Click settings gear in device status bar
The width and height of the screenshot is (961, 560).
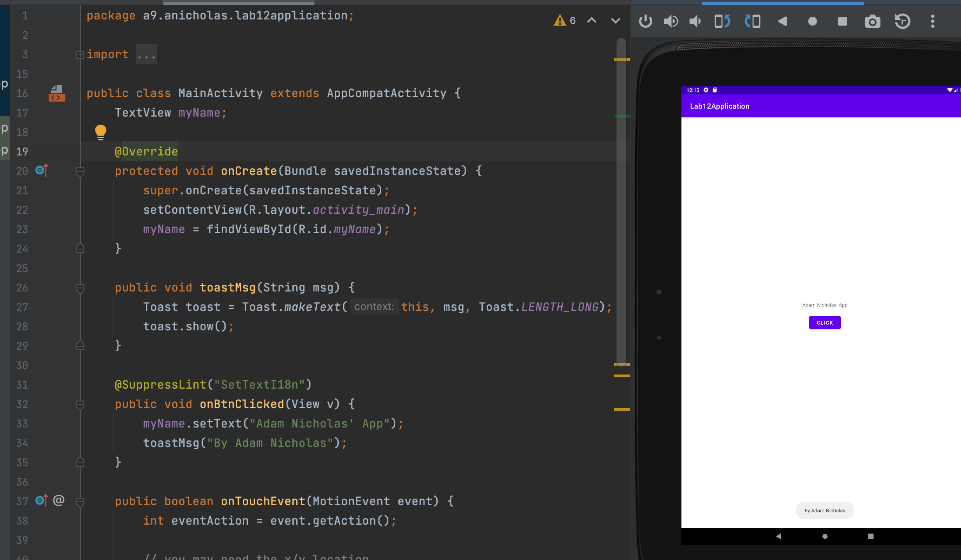click(x=706, y=90)
